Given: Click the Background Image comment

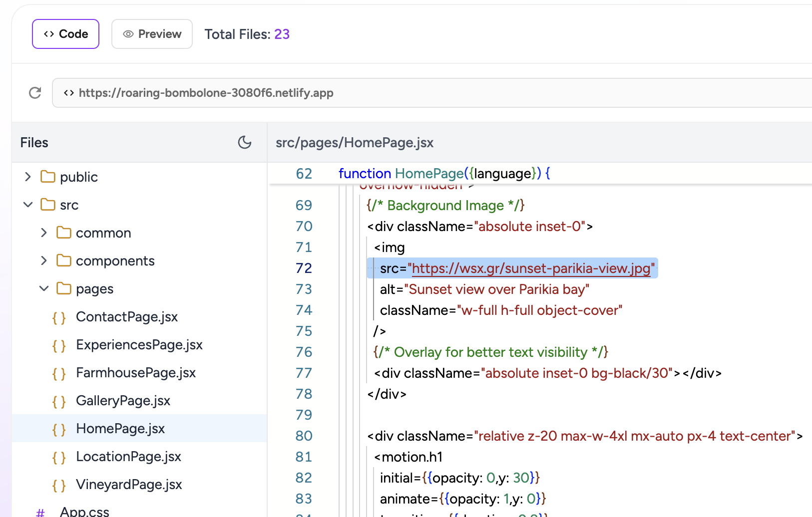Looking at the screenshot, I should 445,206.
